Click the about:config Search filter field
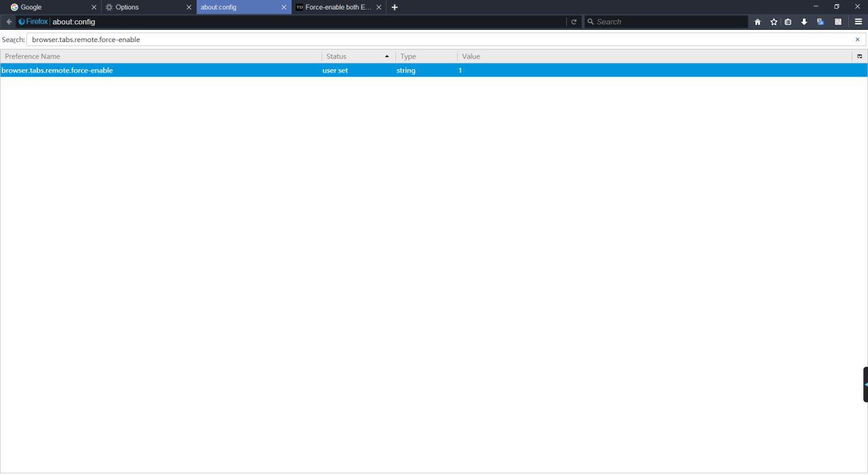 pyautogui.click(x=446, y=39)
